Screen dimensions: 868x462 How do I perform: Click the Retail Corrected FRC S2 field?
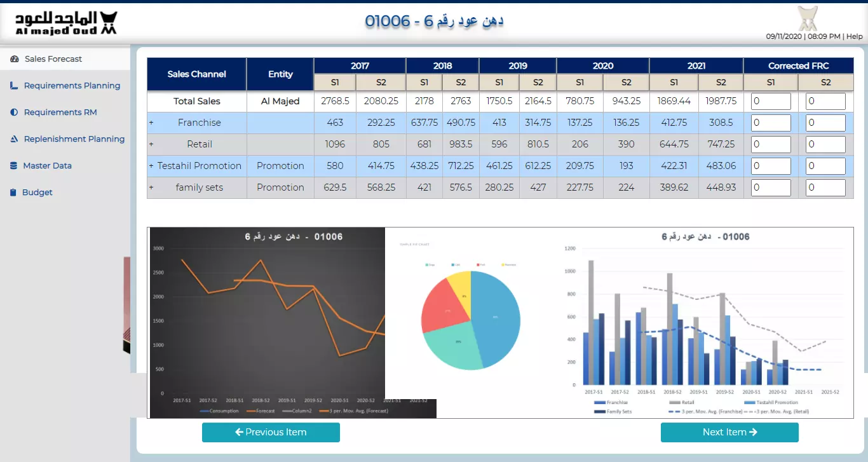coord(825,144)
